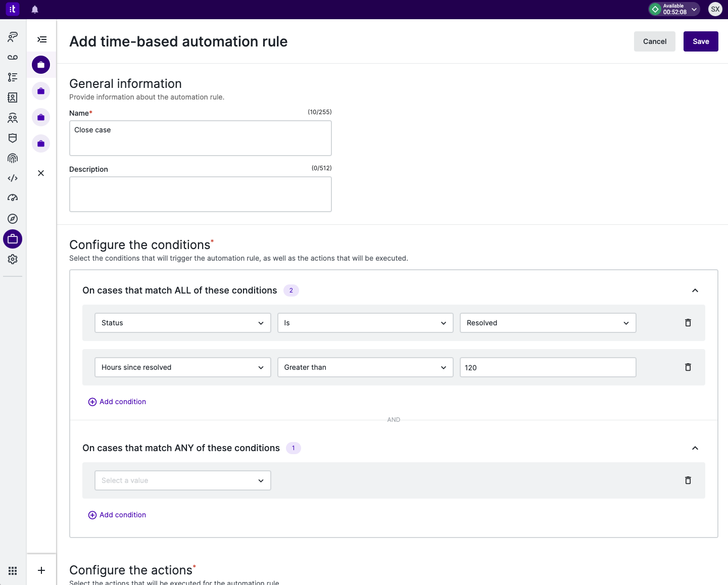Delete the Status Is Resolved condition
Image resolution: width=728 pixels, height=585 pixels.
[x=688, y=323]
